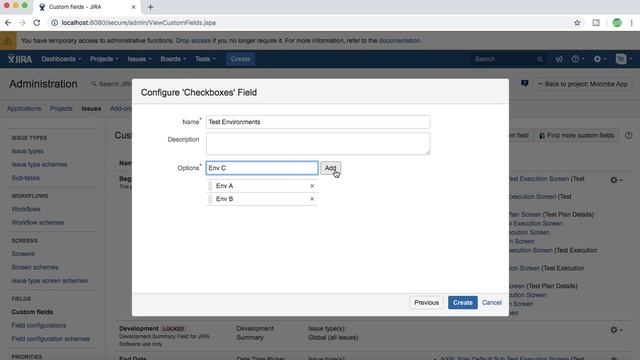The width and height of the screenshot is (640, 360).
Task: Reload the page
Action: coord(37,23)
